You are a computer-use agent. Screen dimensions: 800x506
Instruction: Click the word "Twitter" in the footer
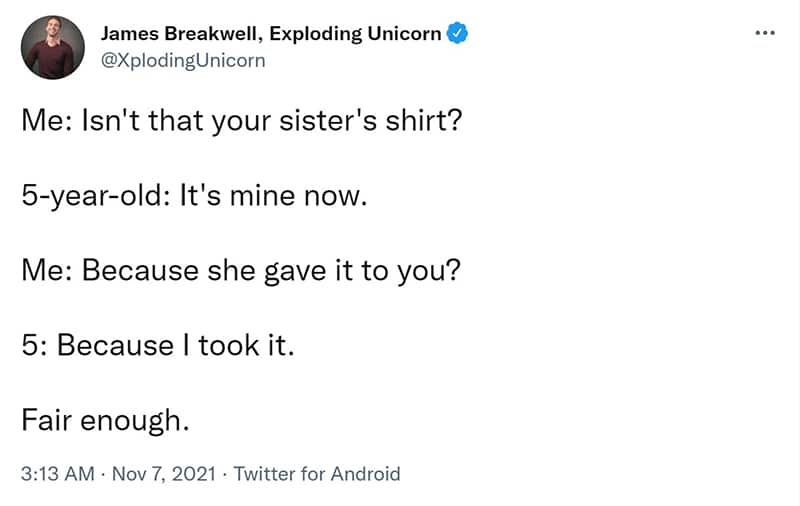tap(264, 474)
